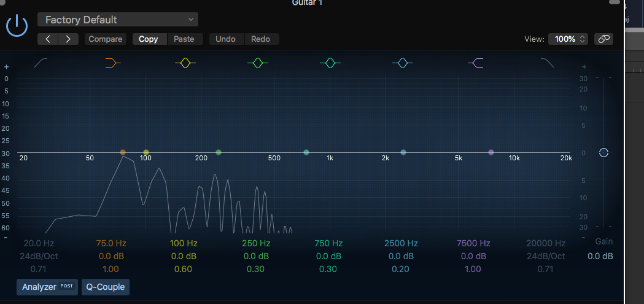Screen dimensions: 644x304
Task: Toggle the Q-Couple button
Action: pyautogui.click(x=106, y=287)
